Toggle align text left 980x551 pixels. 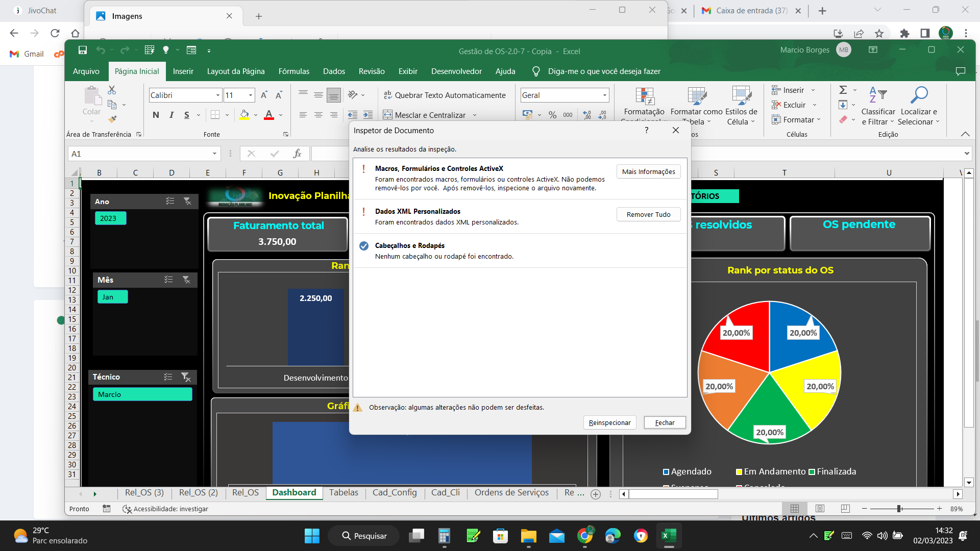(303, 115)
